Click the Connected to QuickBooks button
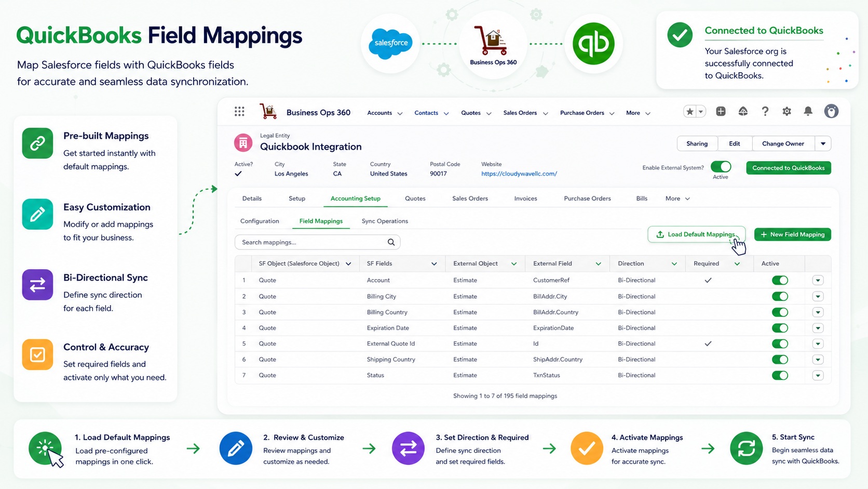This screenshot has width=868, height=489. pyautogui.click(x=789, y=168)
